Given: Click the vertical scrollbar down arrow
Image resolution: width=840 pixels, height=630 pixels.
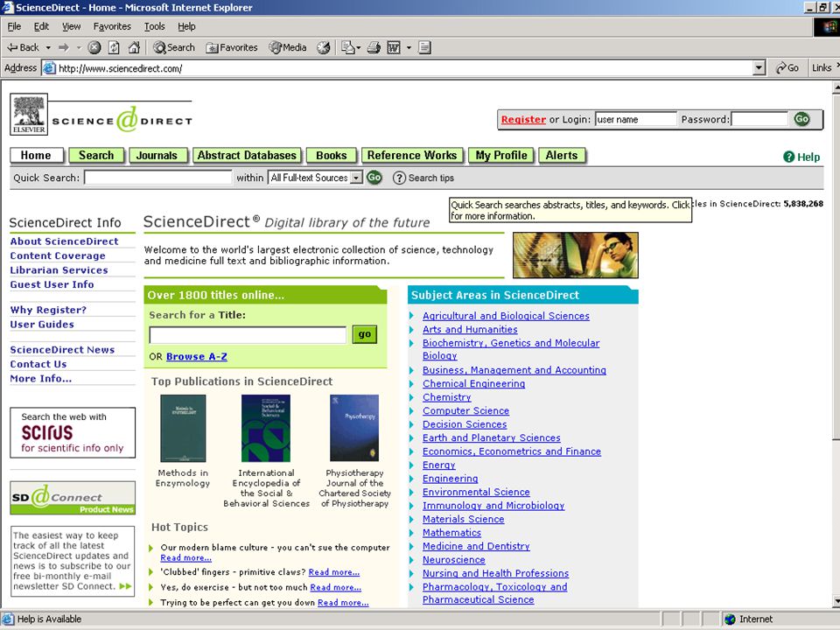Looking at the screenshot, I should [836, 602].
